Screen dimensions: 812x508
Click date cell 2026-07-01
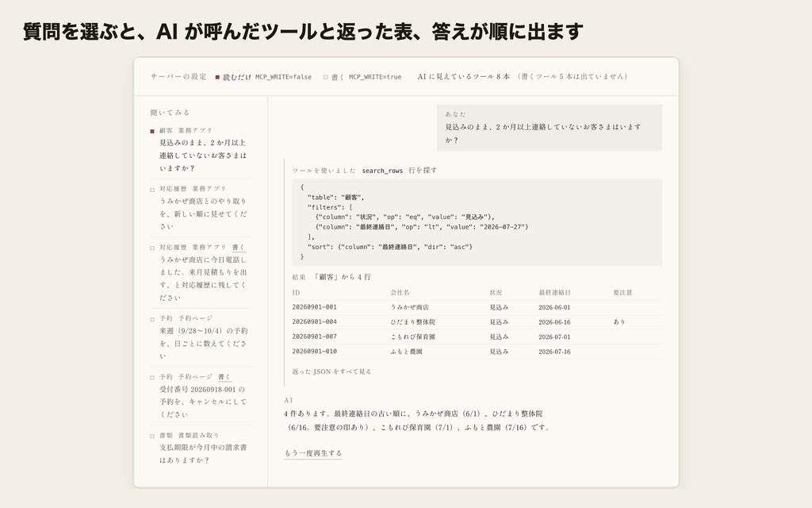pos(554,337)
